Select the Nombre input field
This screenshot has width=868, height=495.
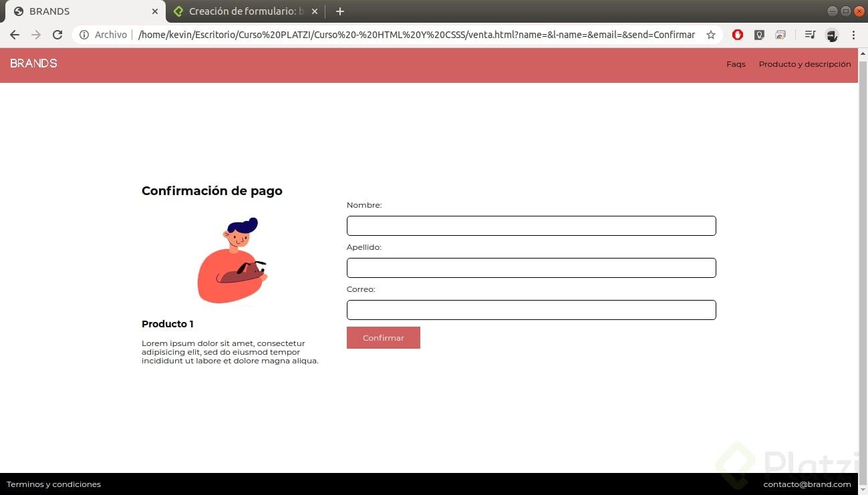pos(531,226)
